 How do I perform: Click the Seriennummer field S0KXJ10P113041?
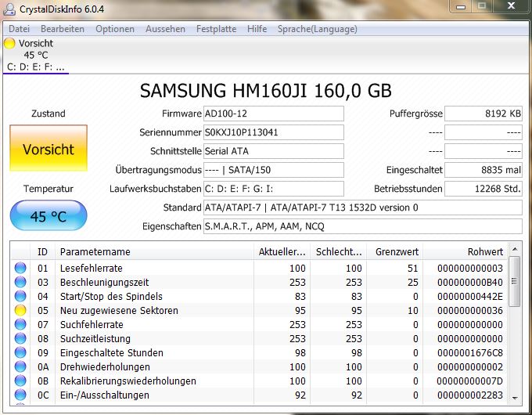pyautogui.click(x=274, y=132)
